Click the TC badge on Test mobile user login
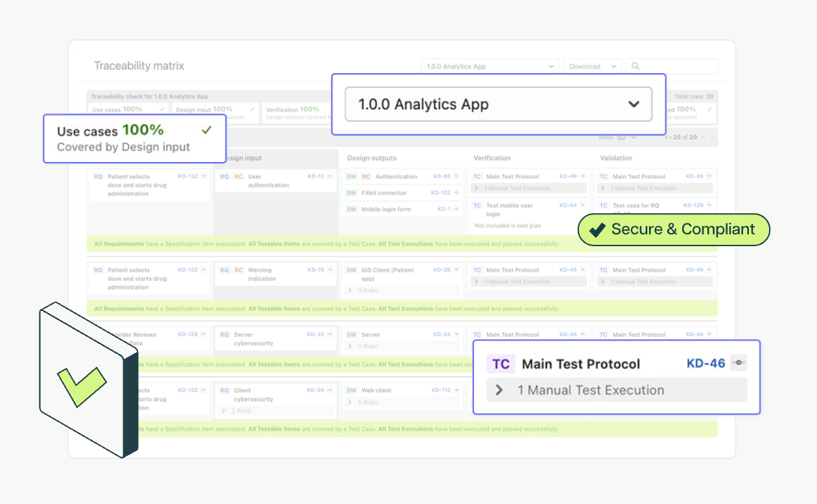The height and width of the screenshot is (504, 817). [x=477, y=205]
